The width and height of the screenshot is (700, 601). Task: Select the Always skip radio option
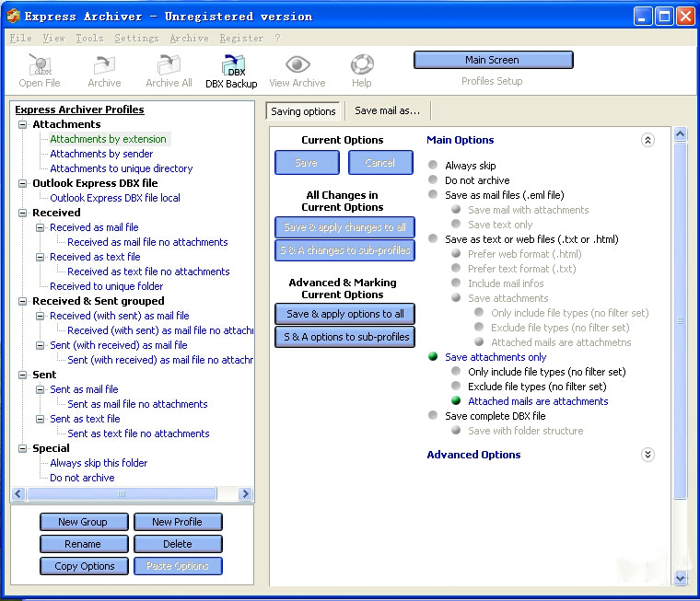pos(433,165)
